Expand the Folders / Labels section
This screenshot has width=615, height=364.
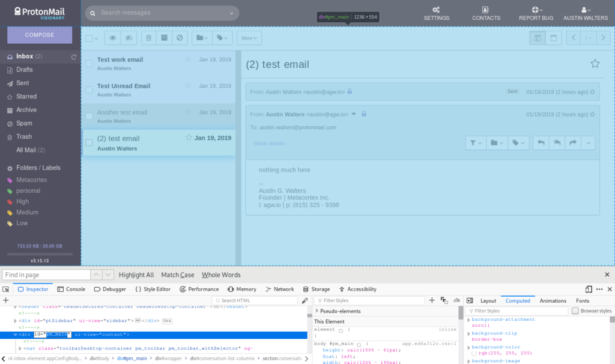point(37,168)
